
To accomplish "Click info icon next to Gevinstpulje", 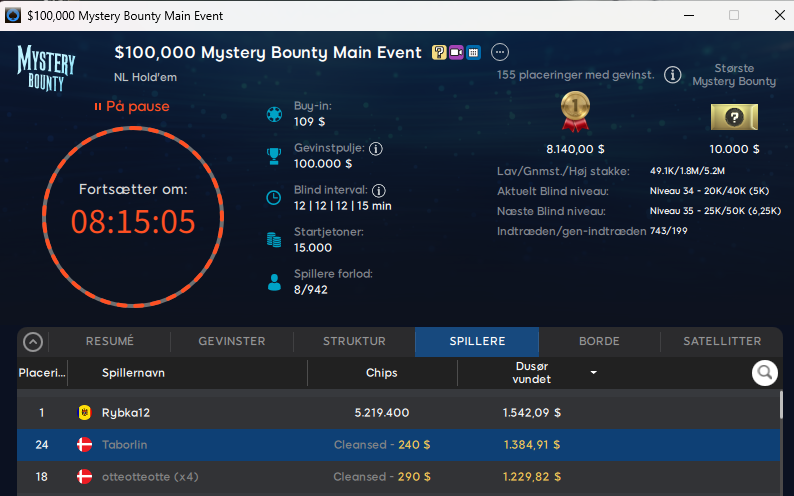I will [x=376, y=148].
